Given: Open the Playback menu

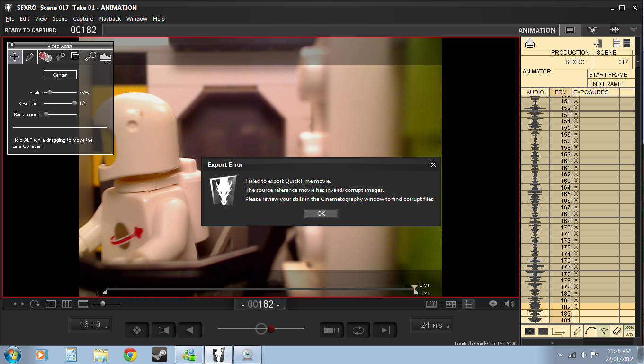Looking at the screenshot, I should tap(110, 19).
